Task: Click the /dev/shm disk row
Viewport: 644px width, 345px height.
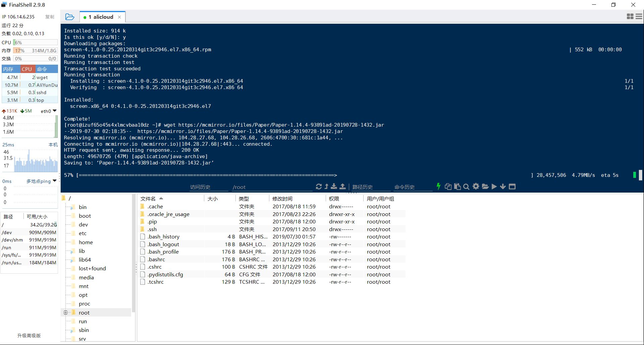Action: click(x=29, y=240)
